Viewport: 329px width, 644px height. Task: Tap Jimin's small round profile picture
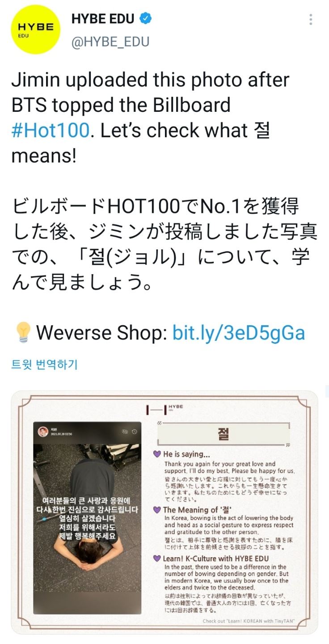[x=44, y=432]
